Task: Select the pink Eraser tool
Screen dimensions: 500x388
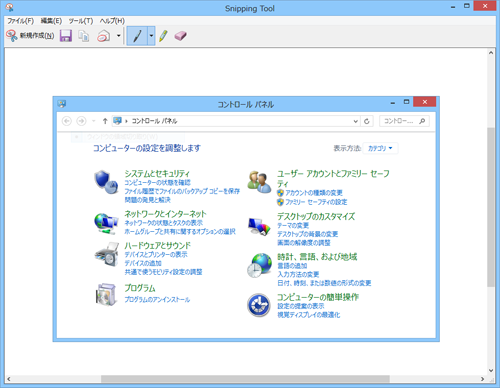Action: (x=180, y=36)
